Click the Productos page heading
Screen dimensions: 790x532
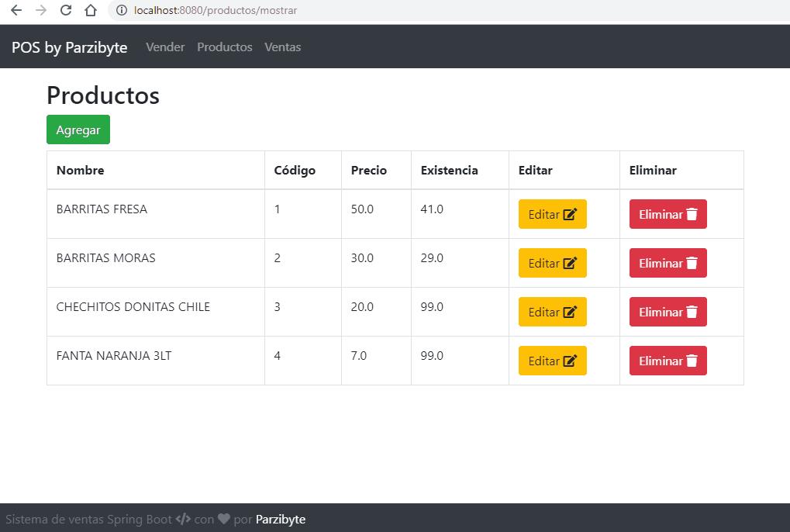pyautogui.click(x=103, y=95)
